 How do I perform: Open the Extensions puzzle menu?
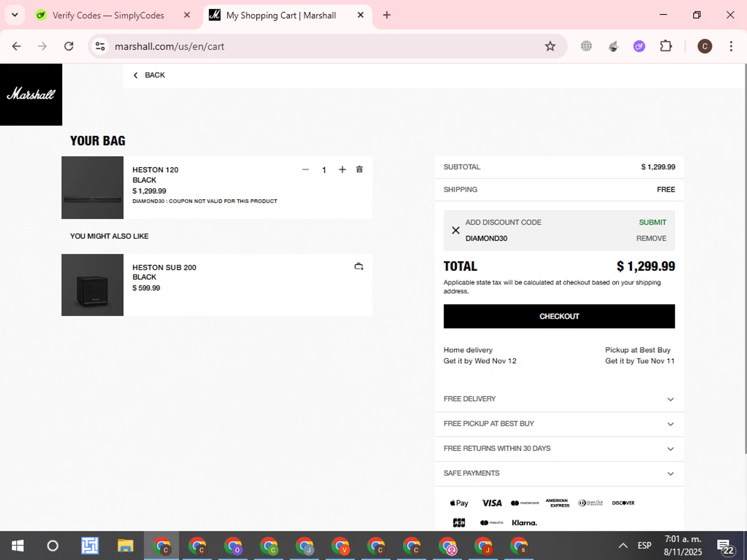pyautogui.click(x=665, y=46)
